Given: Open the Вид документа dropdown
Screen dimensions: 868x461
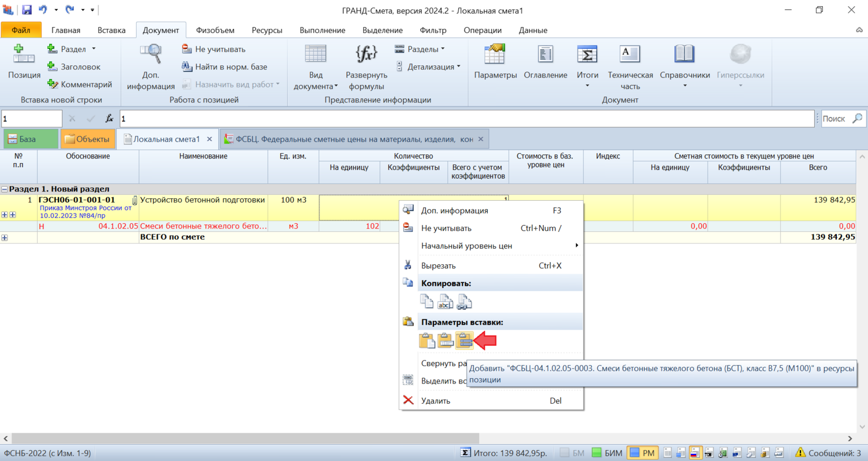Looking at the screenshot, I should (315, 67).
